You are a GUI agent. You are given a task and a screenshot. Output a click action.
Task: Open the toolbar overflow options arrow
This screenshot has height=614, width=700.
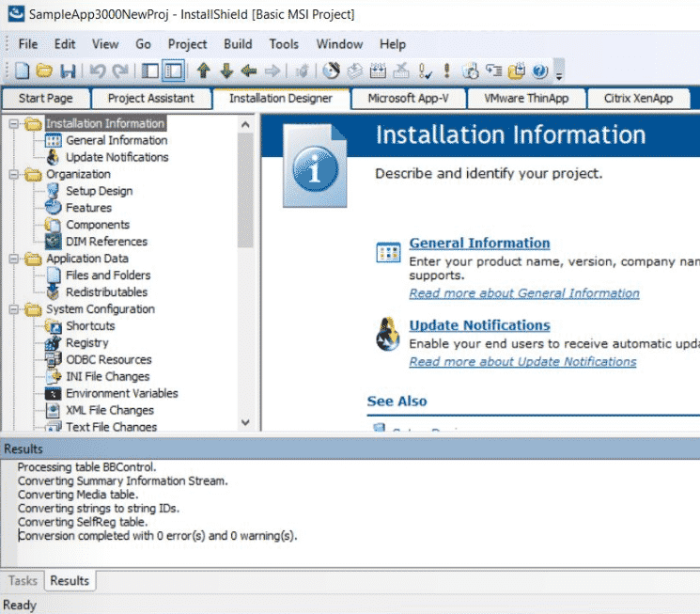(559, 76)
